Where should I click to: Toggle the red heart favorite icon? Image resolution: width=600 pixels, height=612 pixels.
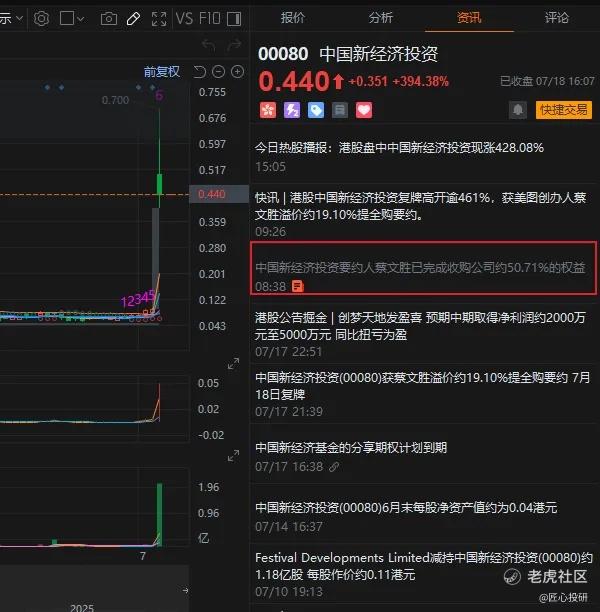[x=364, y=110]
